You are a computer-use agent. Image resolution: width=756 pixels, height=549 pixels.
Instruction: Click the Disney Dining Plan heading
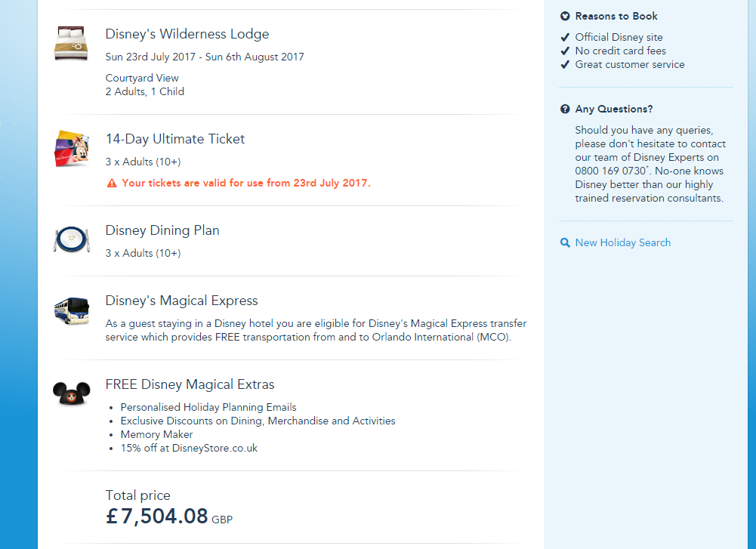pos(162,230)
